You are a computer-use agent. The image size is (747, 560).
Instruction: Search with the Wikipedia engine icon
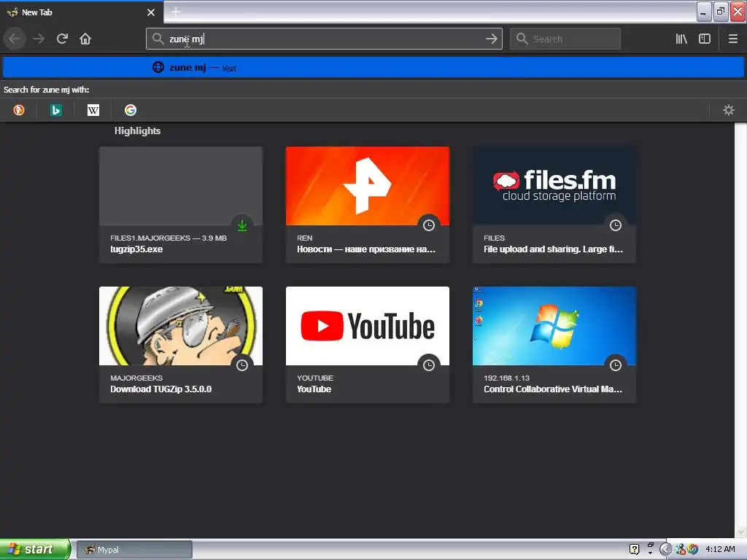coord(93,110)
